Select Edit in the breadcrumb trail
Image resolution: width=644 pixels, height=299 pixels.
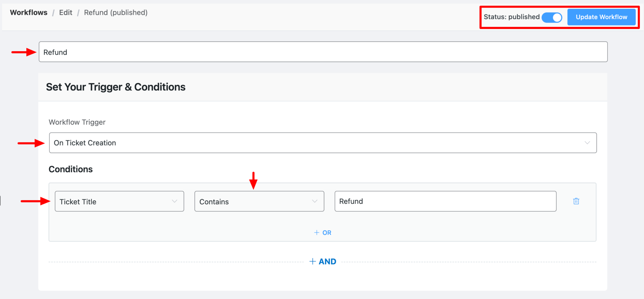pyautogui.click(x=66, y=13)
